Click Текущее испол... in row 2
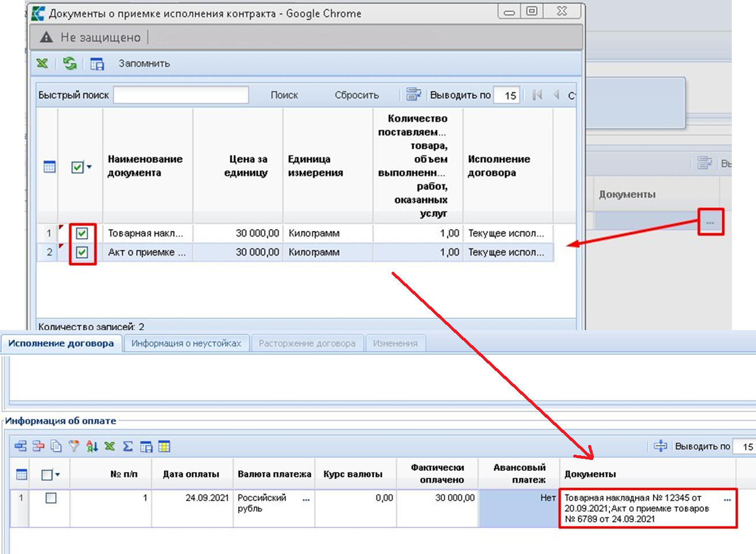This screenshot has height=554, width=756. (x=507, y=252)
